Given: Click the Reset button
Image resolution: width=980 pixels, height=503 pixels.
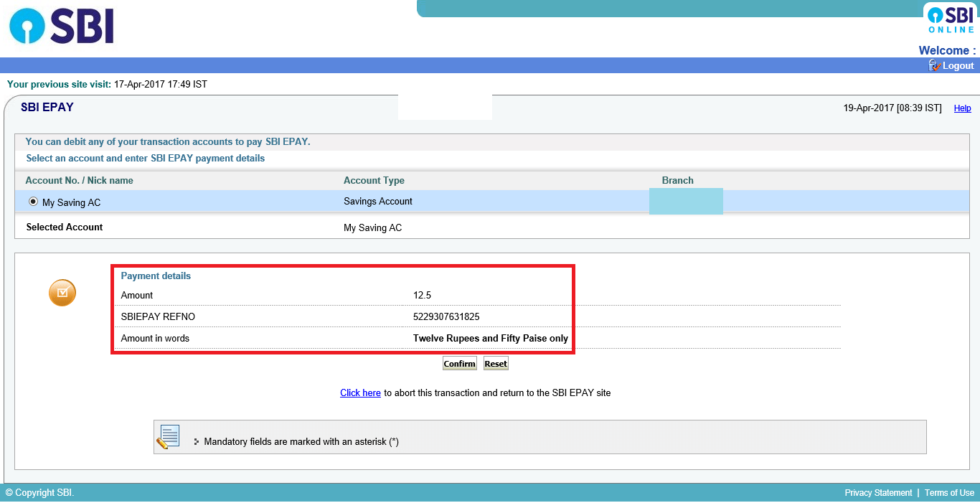Looking at the screenshot, I should pyautogui.click(x=495, y=363).
